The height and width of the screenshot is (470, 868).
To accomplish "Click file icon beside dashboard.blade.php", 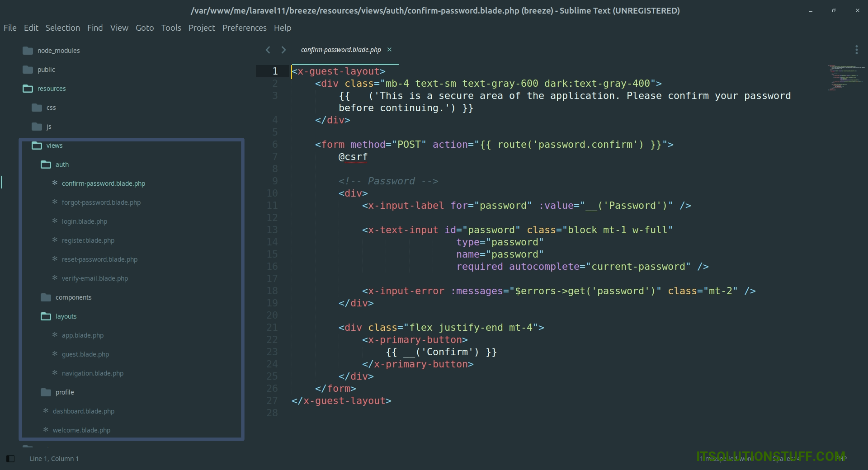I will pos(46,411).
